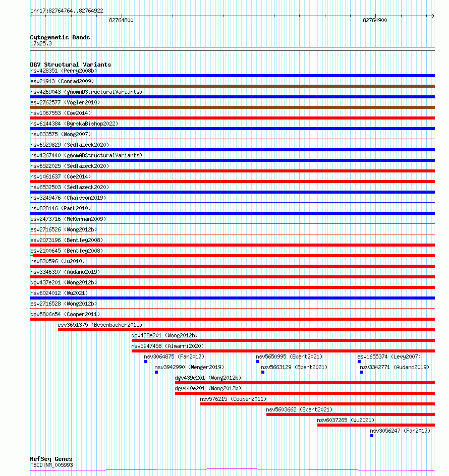Viewport: 449px width, 476px height.
Task: Click the nsv6529829 (Sedlazeck2020) label
Action: [70, 145]
